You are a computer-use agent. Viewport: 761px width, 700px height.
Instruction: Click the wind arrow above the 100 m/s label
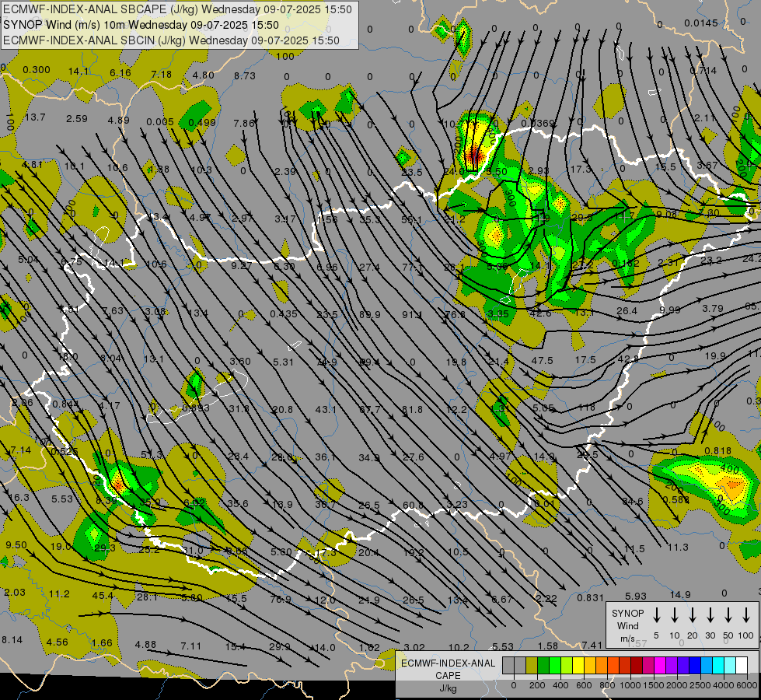[x=746, y=615]
